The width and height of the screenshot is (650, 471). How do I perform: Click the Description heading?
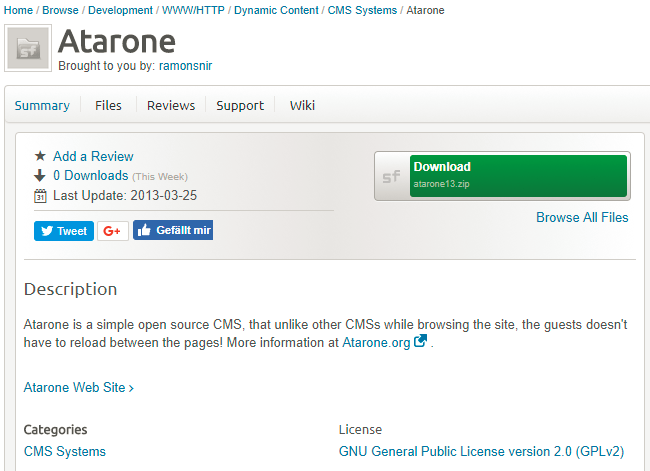70,289
